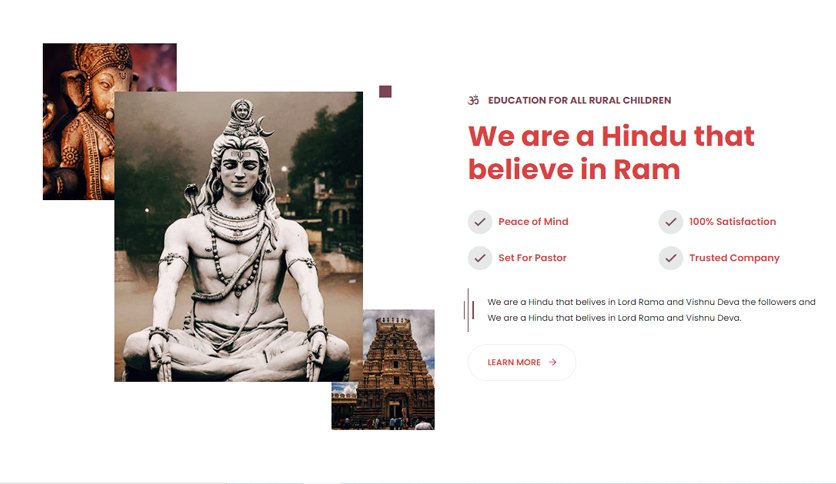The width and height of the screenshot is (836, 484).
Task: Click the 'Trusted Company' label
Action: click(734, 258)
